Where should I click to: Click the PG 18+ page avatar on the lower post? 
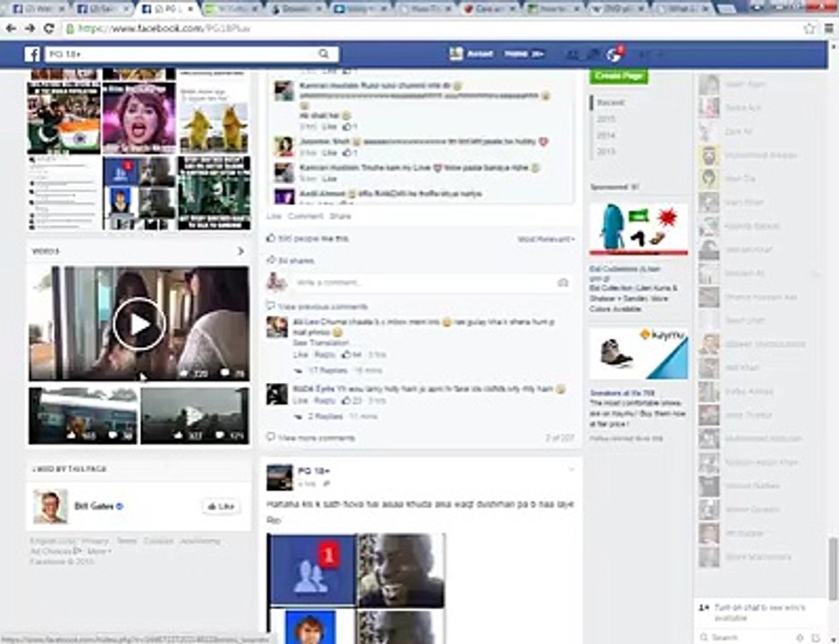point(280,477)
